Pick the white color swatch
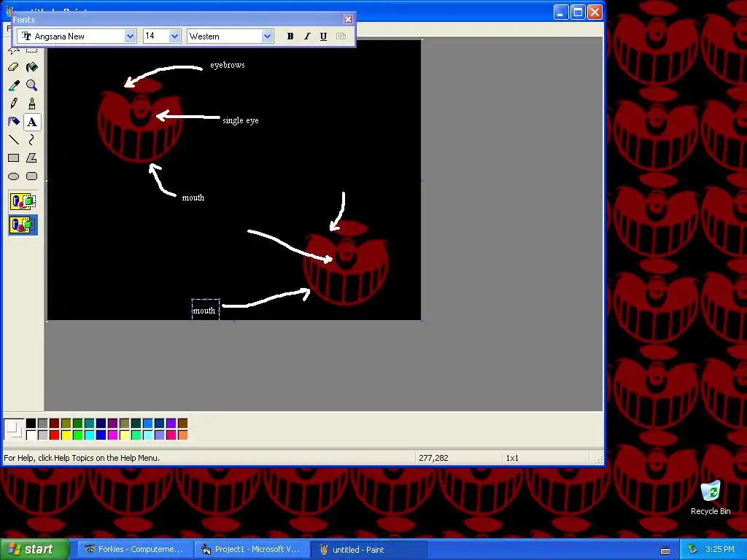The image size is (747, 560). coord(31,435)
